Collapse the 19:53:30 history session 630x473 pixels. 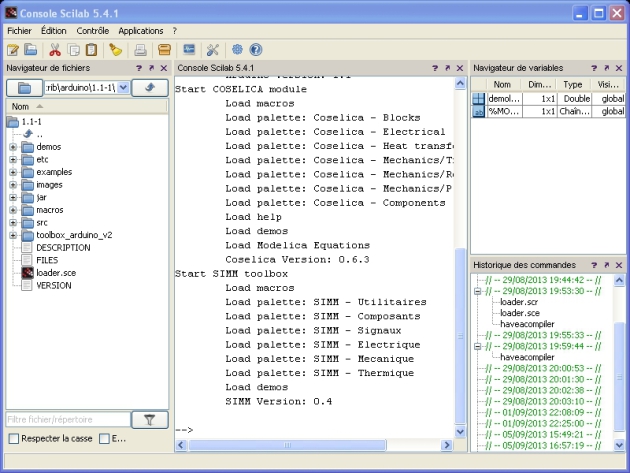point(477,291)
